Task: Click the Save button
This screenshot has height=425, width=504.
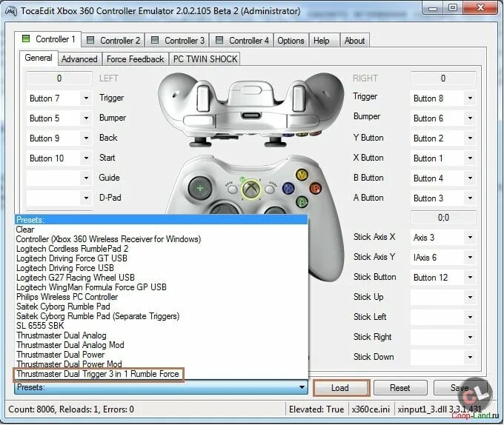Action: coord(460,388)
